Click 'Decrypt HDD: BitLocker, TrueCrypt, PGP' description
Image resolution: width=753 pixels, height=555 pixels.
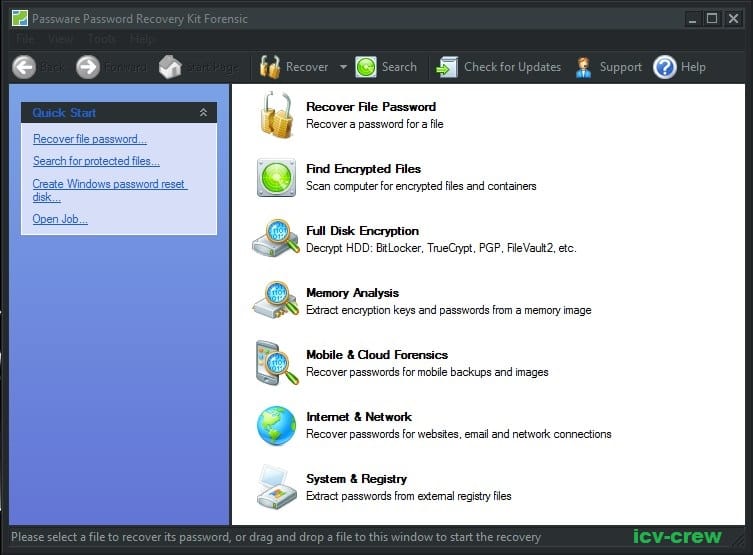(441, 248)
